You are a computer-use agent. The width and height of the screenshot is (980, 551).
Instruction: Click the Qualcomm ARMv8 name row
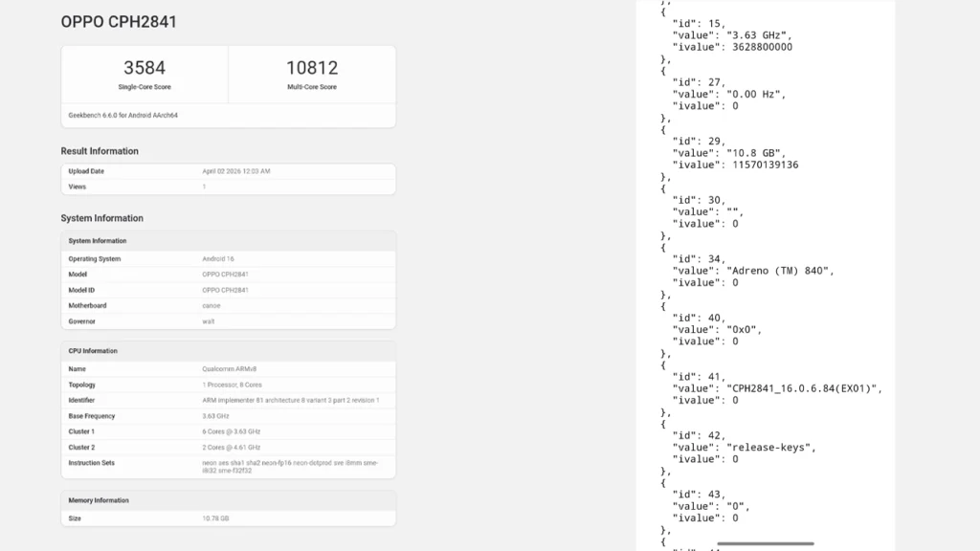228,369
